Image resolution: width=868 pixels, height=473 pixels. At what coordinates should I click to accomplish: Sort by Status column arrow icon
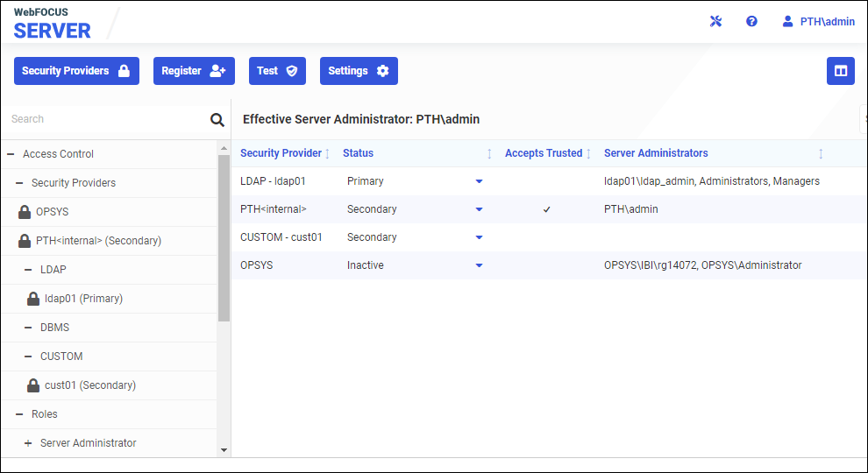489,154
